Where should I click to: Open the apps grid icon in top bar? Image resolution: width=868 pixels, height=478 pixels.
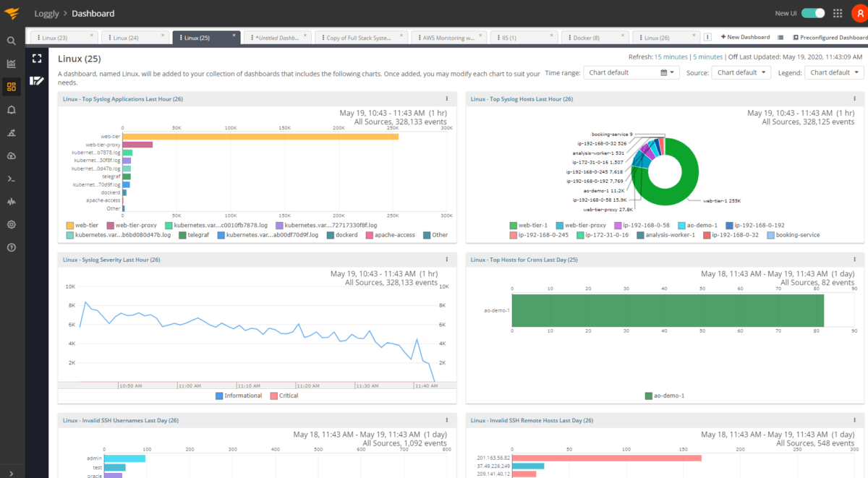pos(837,12)
